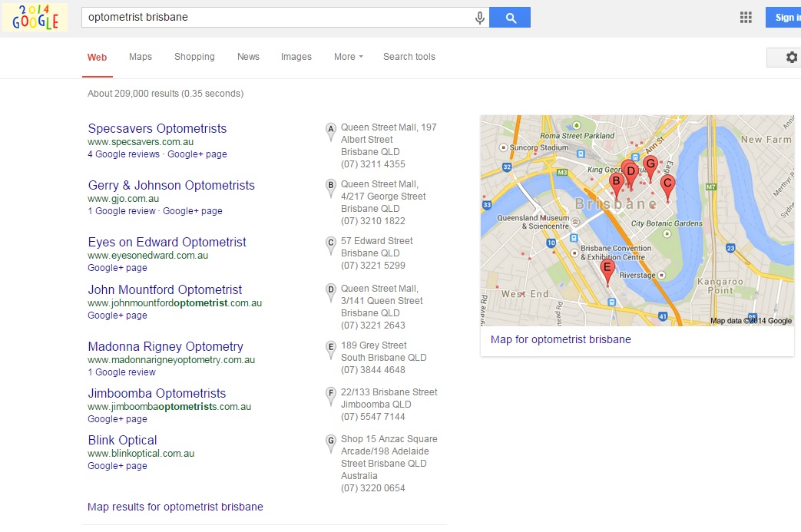This screenshot has width=801, height=532.
Task: Click About 209,000 results text
Action: (x=166, y=94)
